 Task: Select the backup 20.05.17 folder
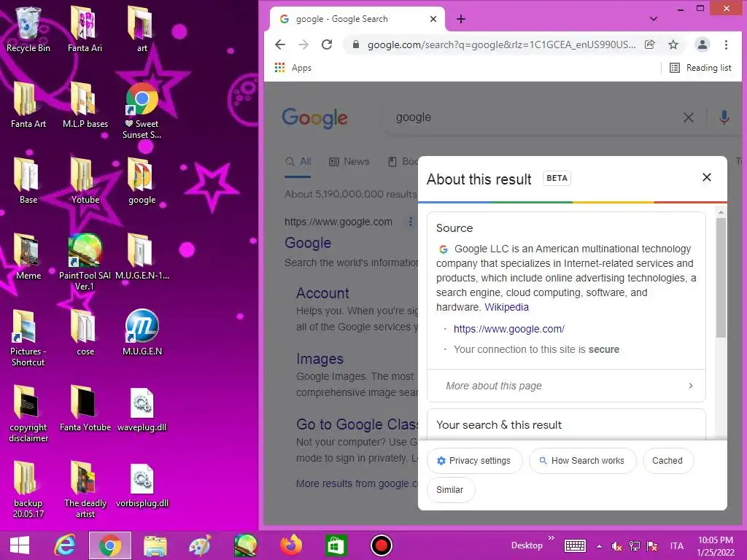pos(28,489)
